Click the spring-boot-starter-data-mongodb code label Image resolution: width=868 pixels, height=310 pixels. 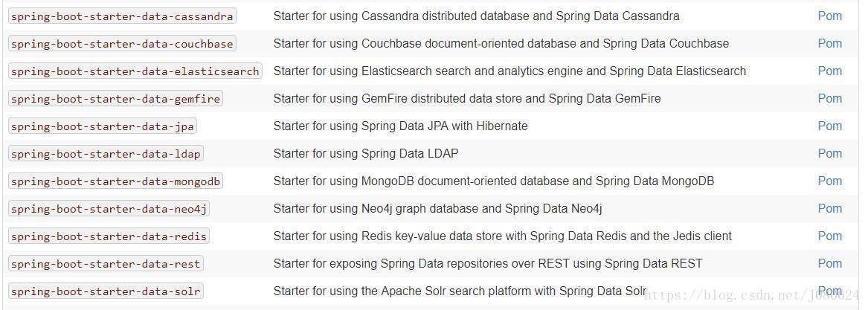(115, 181)
